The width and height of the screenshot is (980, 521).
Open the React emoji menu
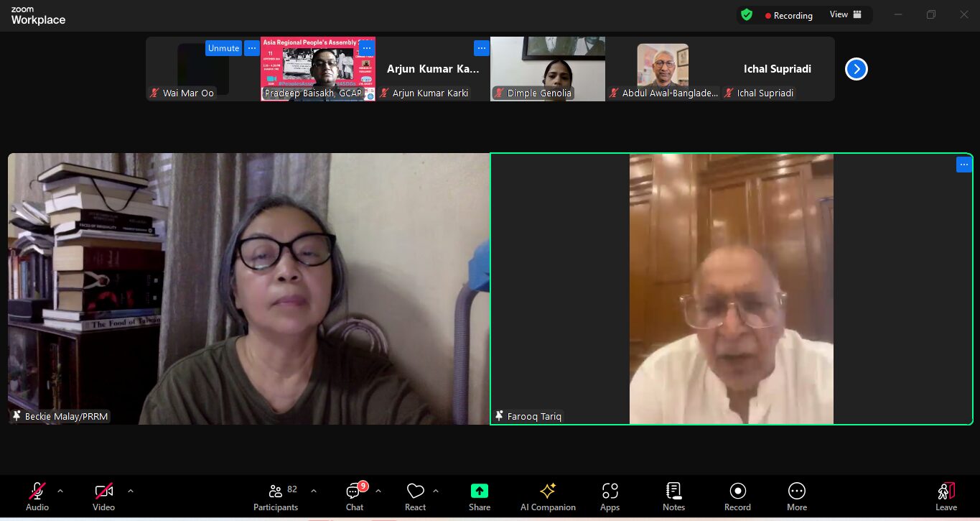[415, 496]
